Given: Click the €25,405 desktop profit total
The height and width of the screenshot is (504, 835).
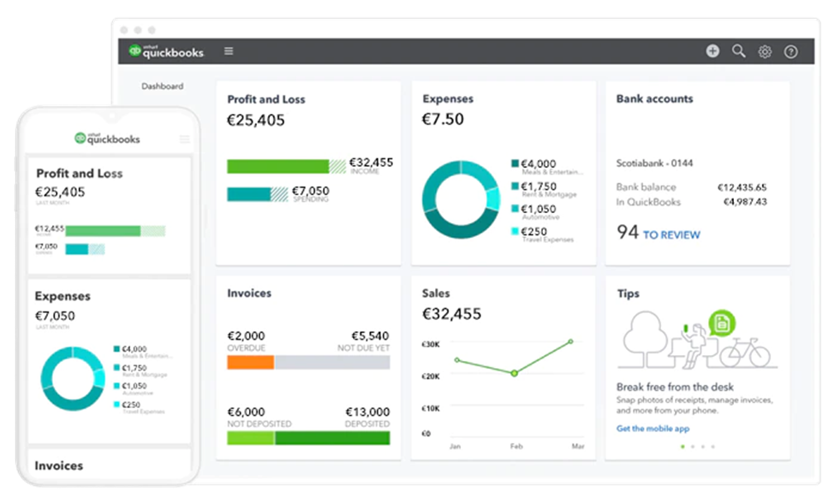Looking at the screenshot, I should 255,121.
